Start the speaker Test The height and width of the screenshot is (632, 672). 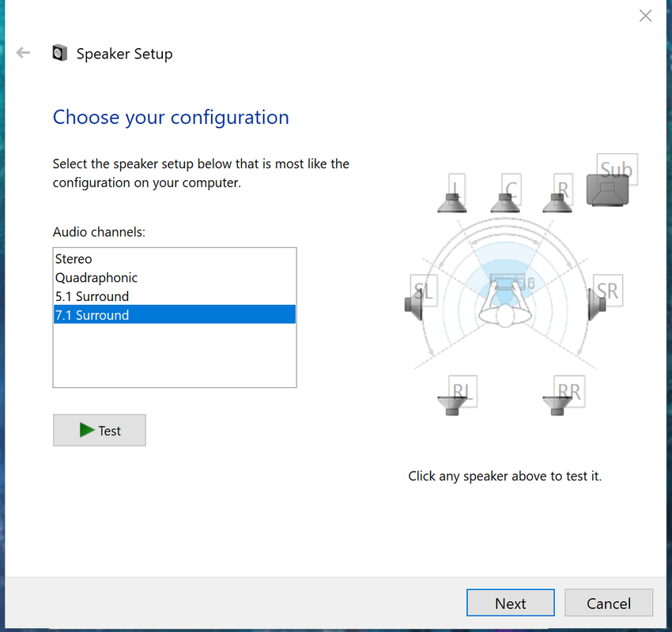[100, 431]
